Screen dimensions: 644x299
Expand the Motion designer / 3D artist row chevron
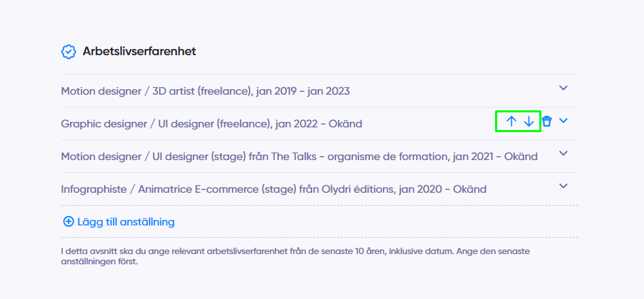pyautogui.click(x=564, y=88)
